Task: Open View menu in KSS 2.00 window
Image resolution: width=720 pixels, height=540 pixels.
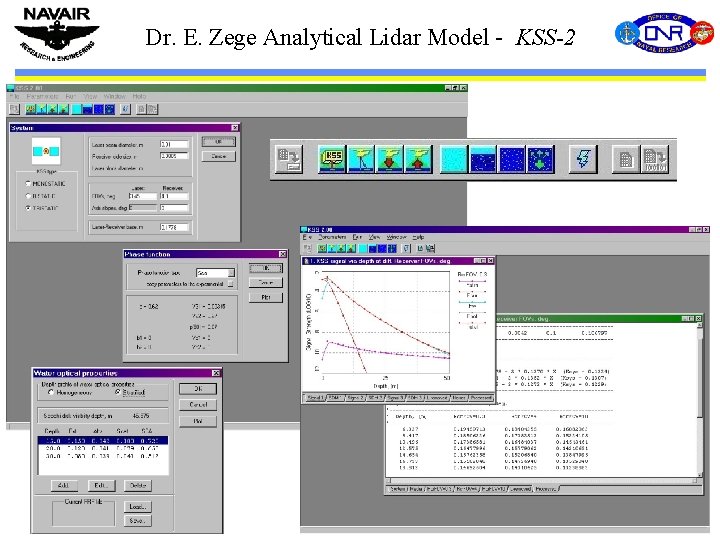Action: (x=374, y=237)
